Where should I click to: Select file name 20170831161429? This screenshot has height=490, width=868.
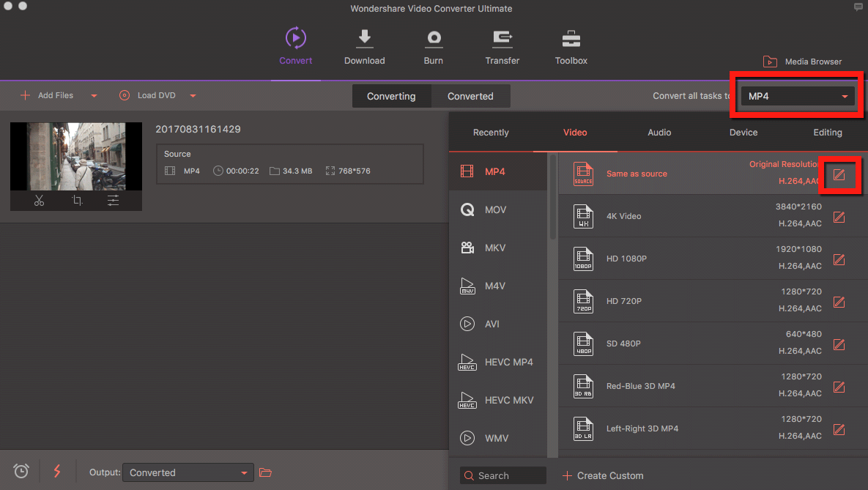[x=199, y=129]
